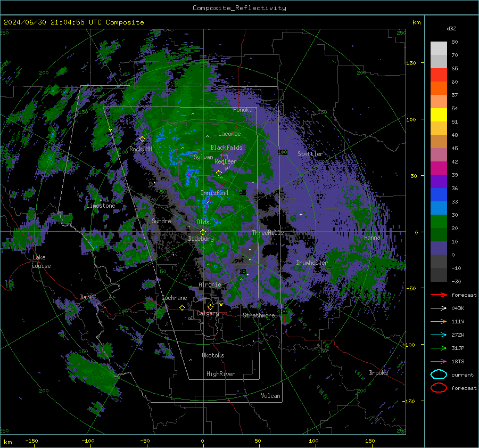Click the Brooks city label
The height and width of the screenshot is (448, 479).
(x=378, y=373)
